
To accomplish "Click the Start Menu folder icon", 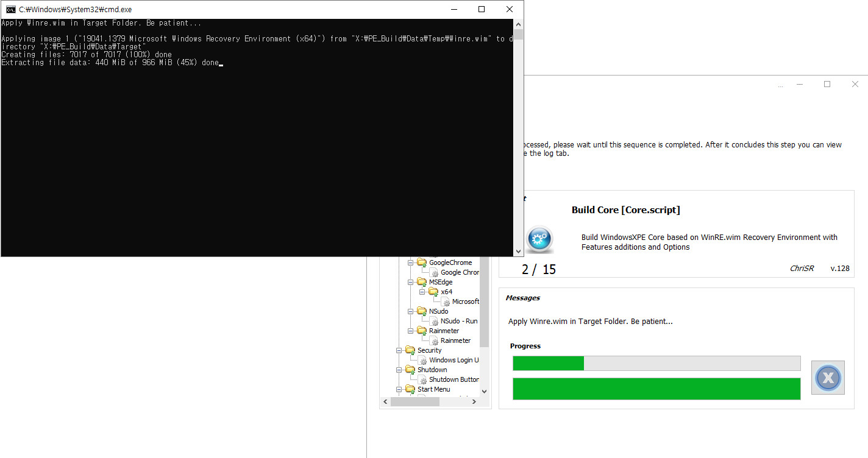I will coord(410,389).
